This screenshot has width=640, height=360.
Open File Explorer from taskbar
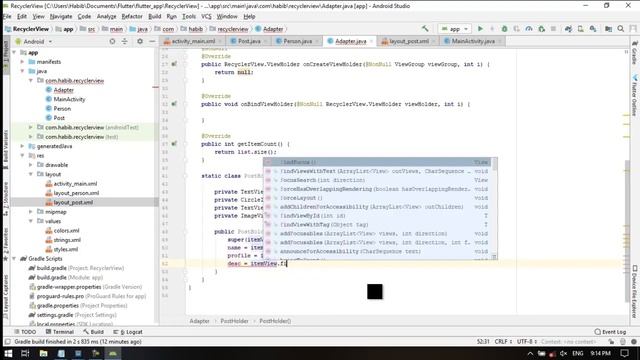(x=43, y=353)
